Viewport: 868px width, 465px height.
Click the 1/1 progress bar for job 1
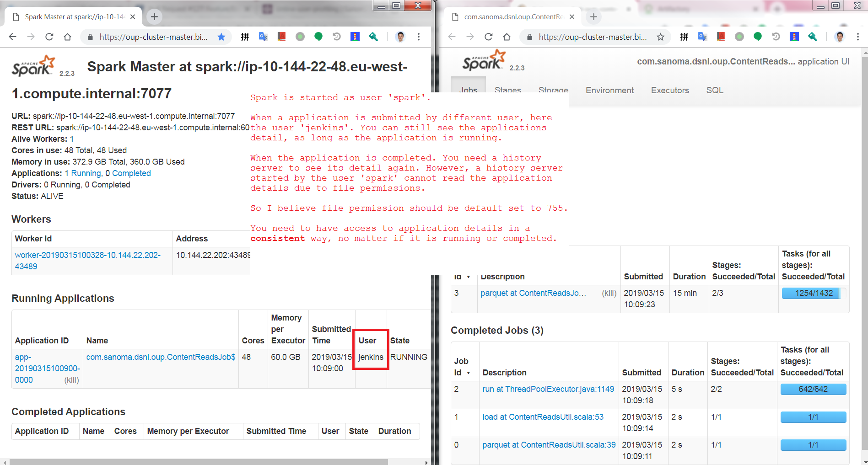point(813,417)
